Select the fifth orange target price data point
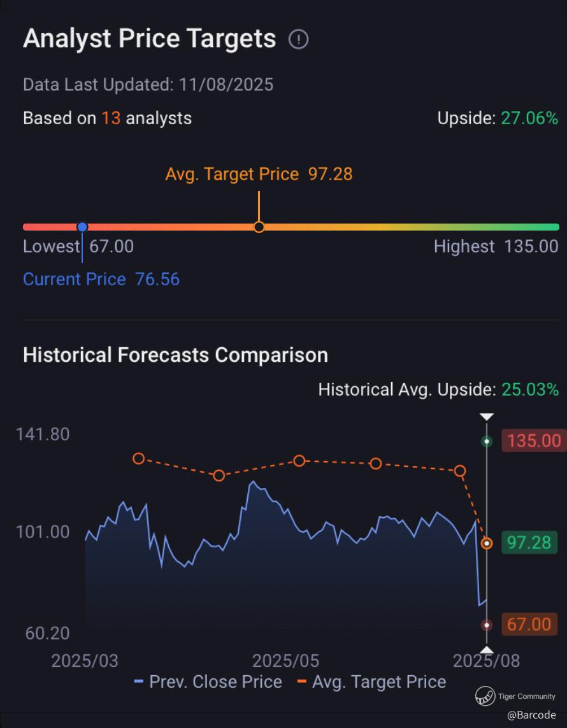The width and height of the screenshot is (567, 728). tap(460, 471)
